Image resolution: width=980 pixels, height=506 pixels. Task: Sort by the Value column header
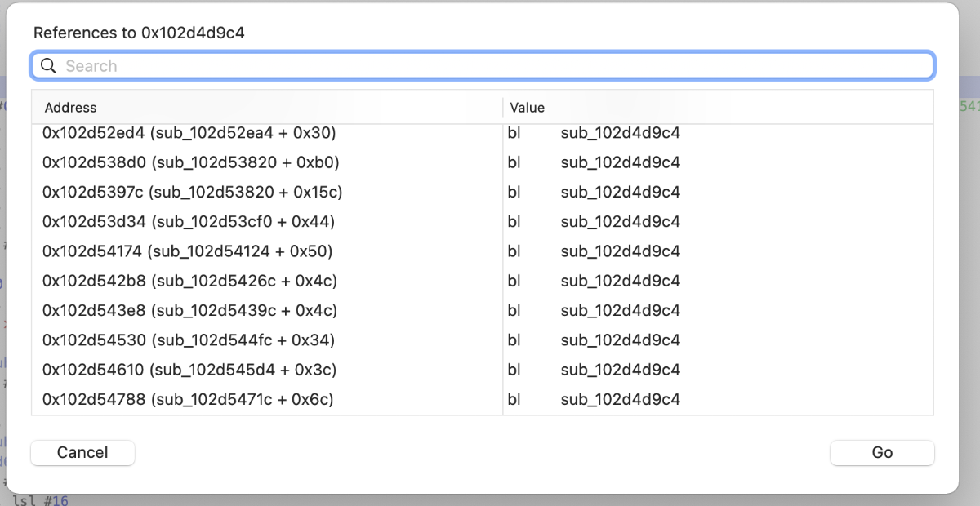point(527,108)
